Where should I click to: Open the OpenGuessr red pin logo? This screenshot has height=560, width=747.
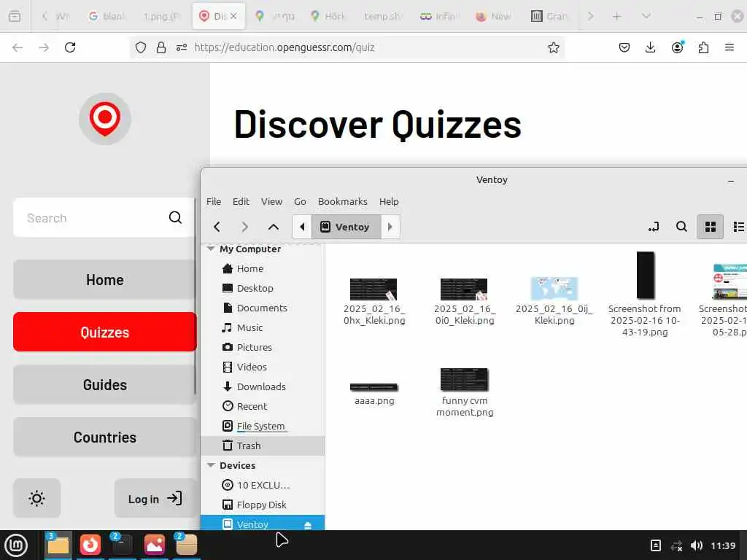pyautogui.click(x=105, y=119)
